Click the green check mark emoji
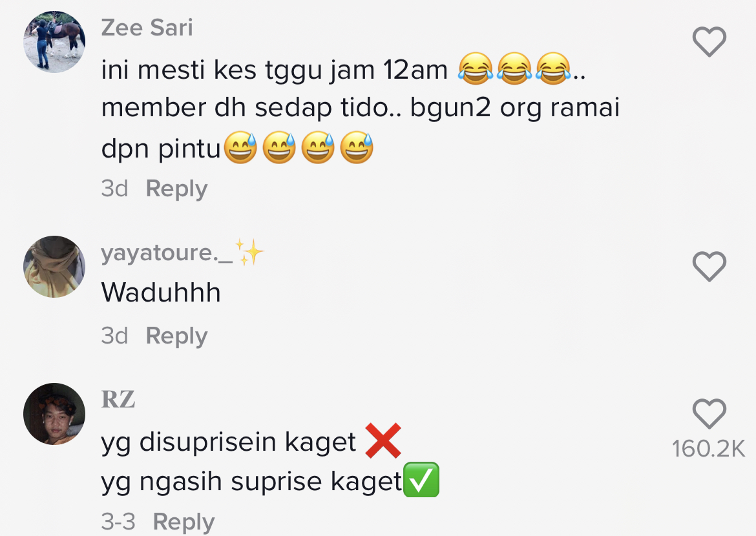 (x=421, y=480)
